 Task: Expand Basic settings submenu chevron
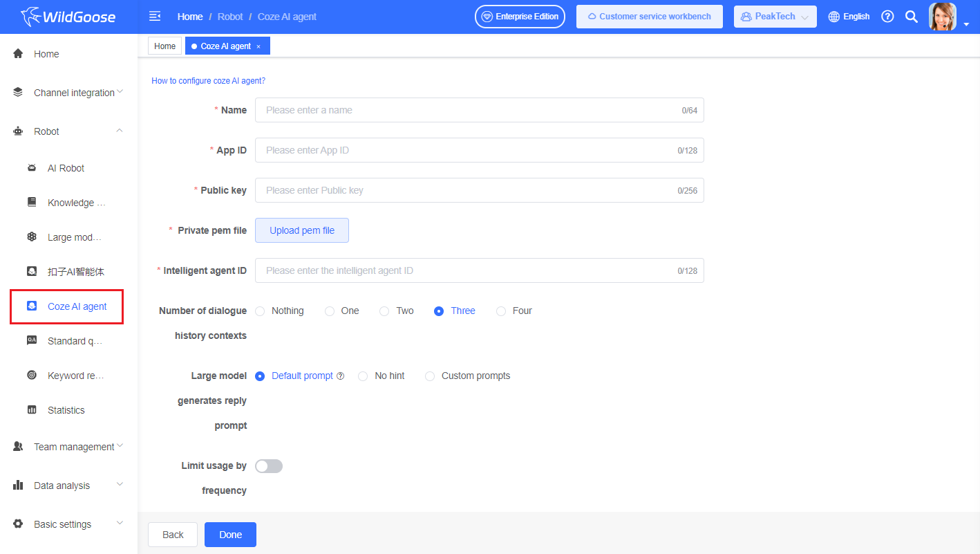coord(120,524)
